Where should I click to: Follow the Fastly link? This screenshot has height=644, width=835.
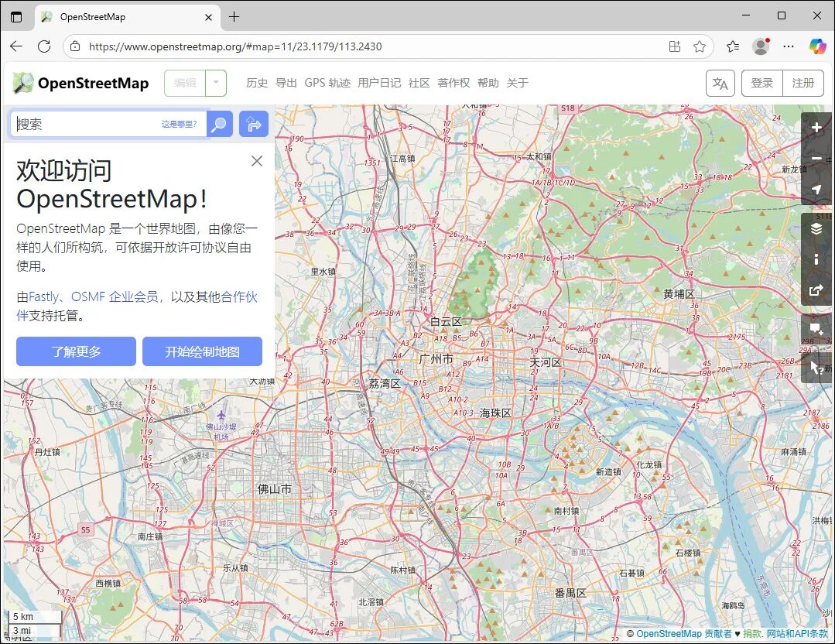43,296
